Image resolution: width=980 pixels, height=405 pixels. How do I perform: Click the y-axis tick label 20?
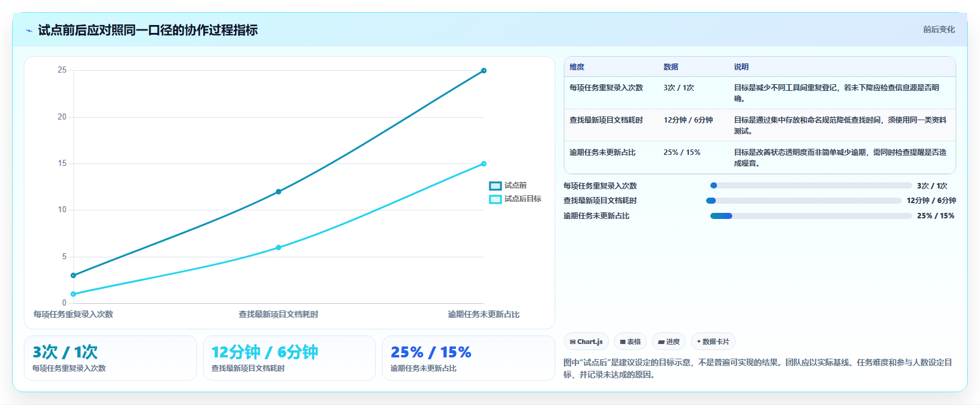[x=62, y=116]
